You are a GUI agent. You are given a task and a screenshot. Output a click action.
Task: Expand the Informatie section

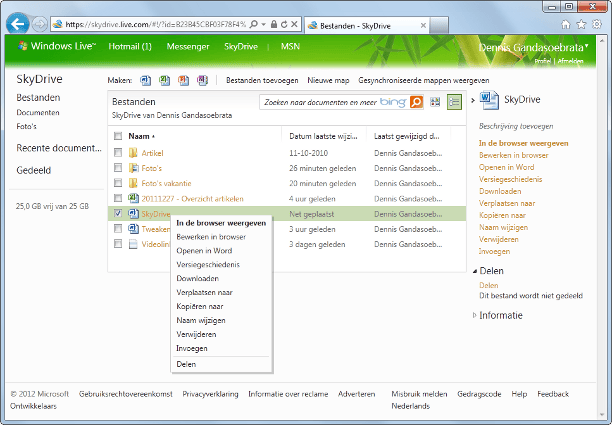click(475, 315)
